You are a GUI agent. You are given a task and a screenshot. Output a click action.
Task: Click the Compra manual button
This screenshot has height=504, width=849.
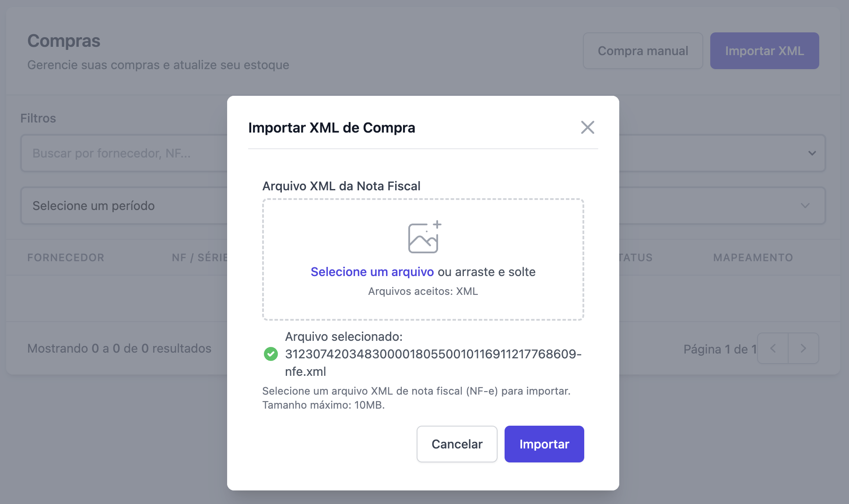[642, 51]
